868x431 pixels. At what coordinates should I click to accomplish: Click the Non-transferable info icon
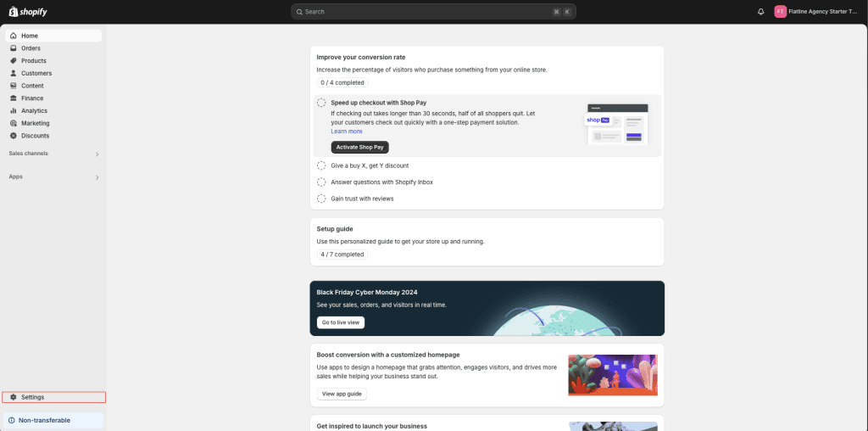point(12,421)
